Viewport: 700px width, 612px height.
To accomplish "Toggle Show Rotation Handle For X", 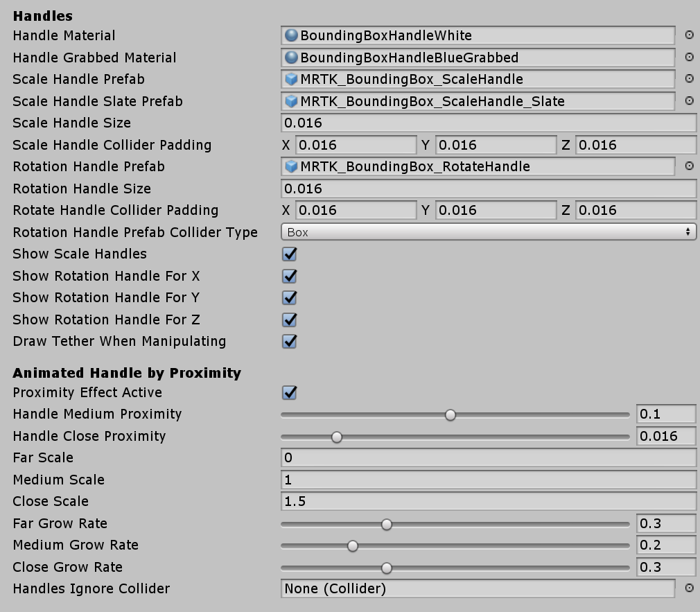I will (x=290, y=276).
